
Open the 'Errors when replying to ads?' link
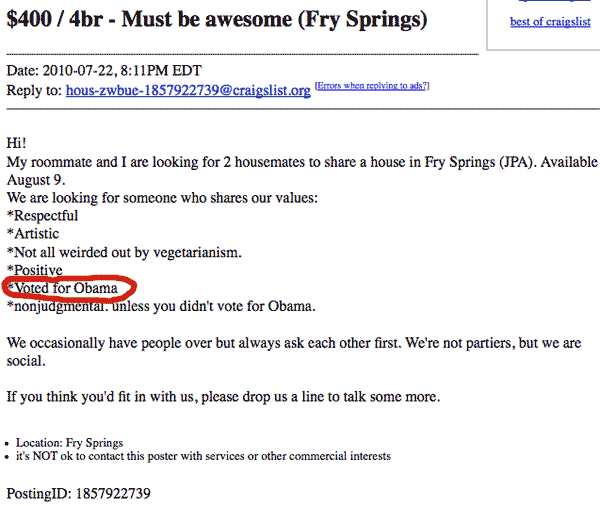click(372, 86)
